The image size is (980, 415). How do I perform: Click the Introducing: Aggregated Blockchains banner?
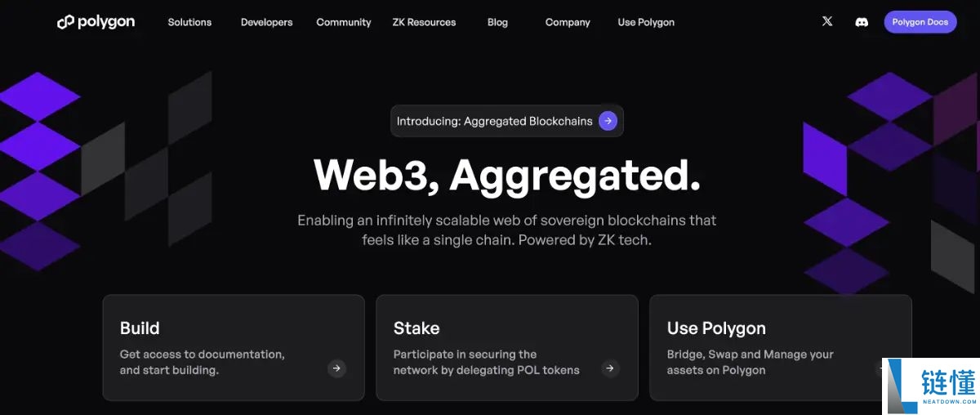495,121
